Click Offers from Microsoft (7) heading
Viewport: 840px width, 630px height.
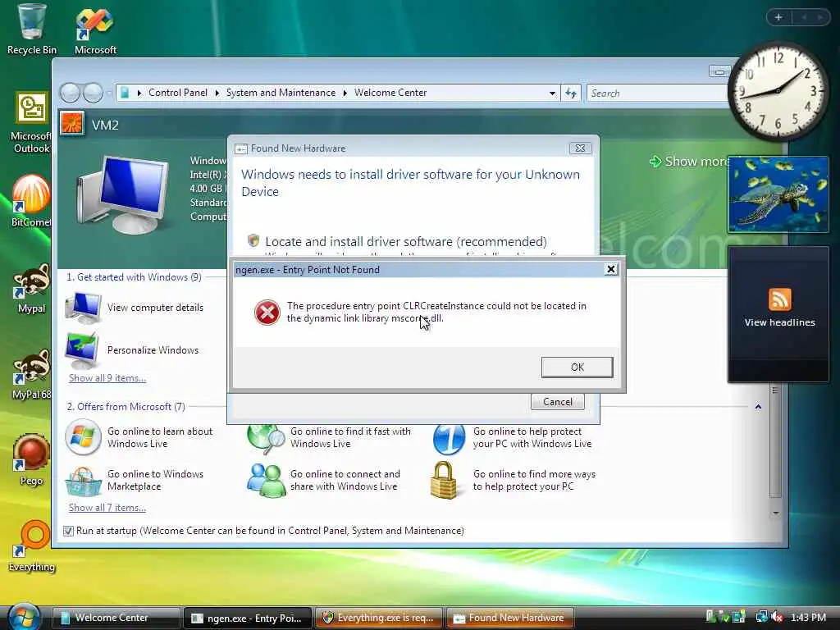point(126,407)
